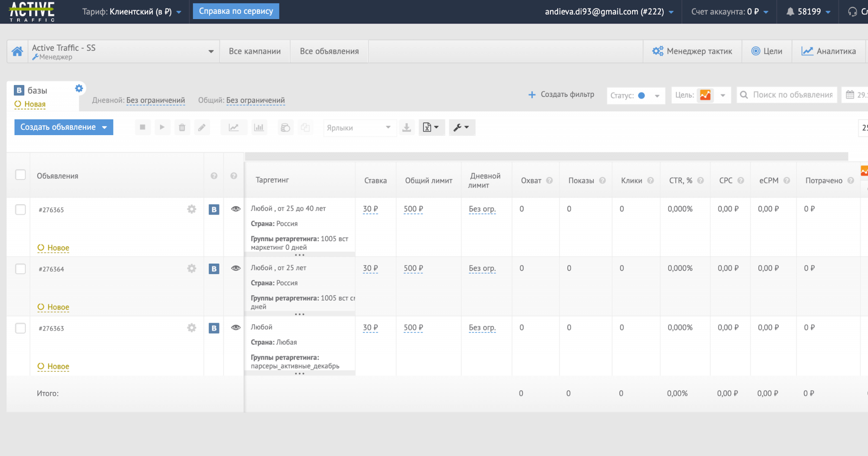This screenshot has height=456, width=868.
Task: Toggle eye visibility for ad #276364
Action: pos(236,268)
